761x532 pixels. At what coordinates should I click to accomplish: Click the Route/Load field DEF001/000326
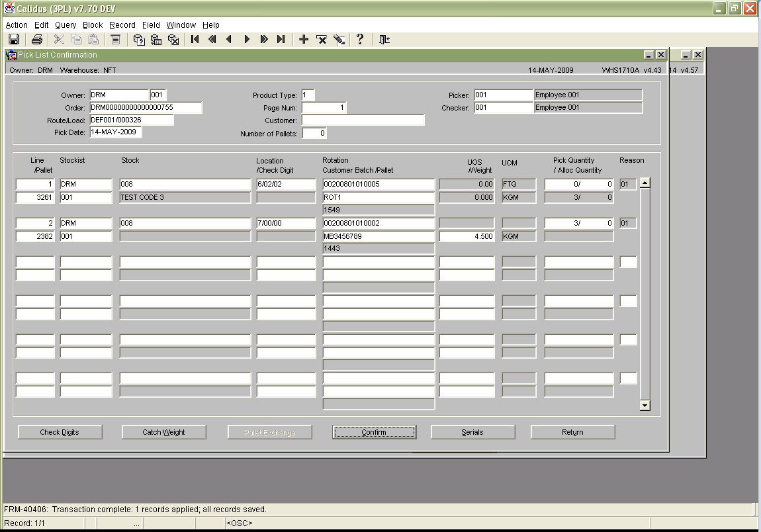tap(131, 120)
